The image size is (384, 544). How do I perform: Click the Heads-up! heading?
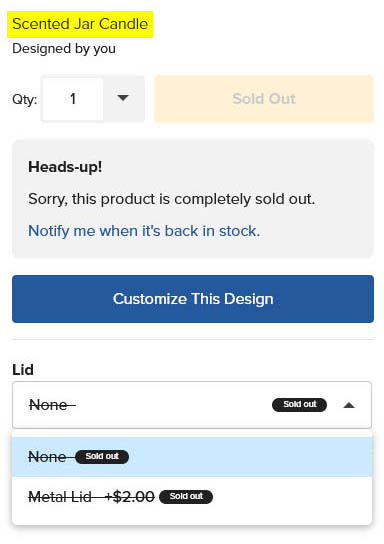tap(65, 167)
